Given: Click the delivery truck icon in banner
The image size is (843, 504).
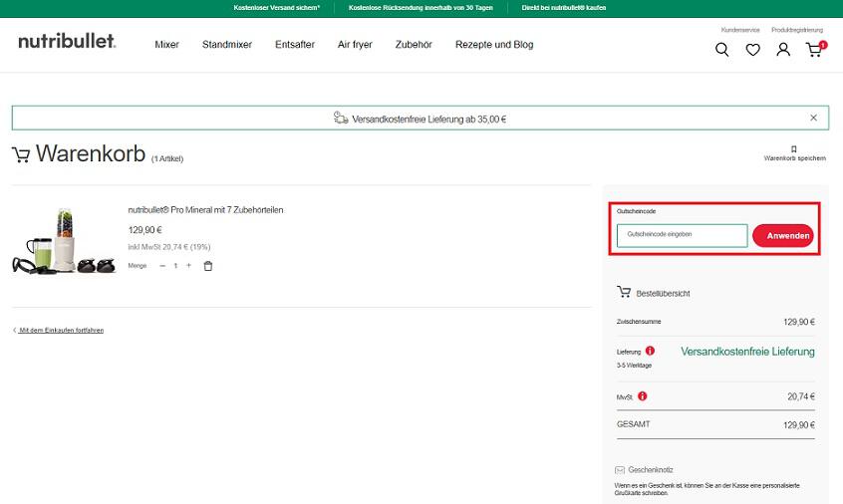Looking at the screenshot, I should [341, 118].
